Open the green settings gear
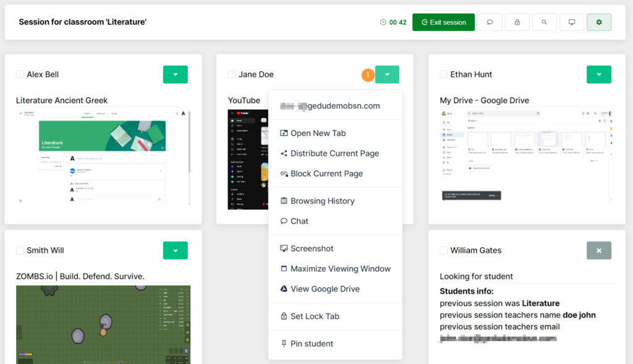The width and height of the screenshot is (633, 364). 598,22
